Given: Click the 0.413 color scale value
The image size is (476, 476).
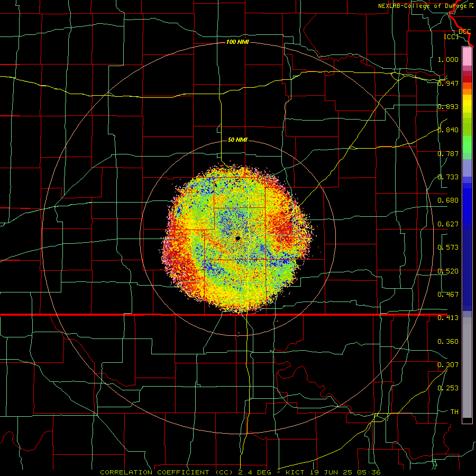Looking at the screenshot, I should 448,318.
